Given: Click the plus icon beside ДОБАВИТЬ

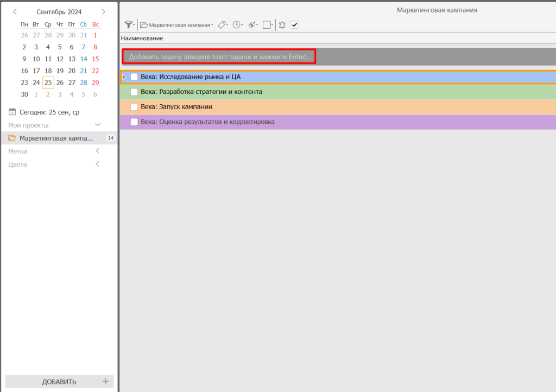Looking at the screenshot, I should point(106,381).
